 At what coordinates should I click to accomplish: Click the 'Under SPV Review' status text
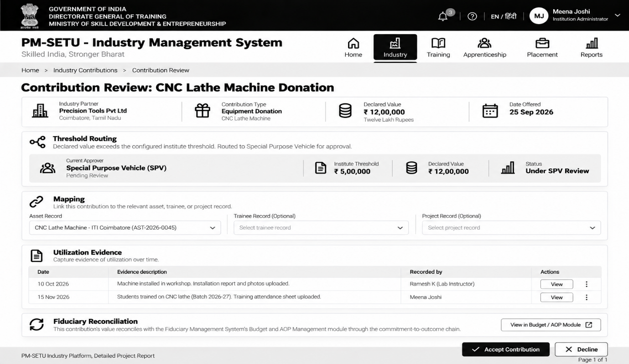click(x=557, y=171)
